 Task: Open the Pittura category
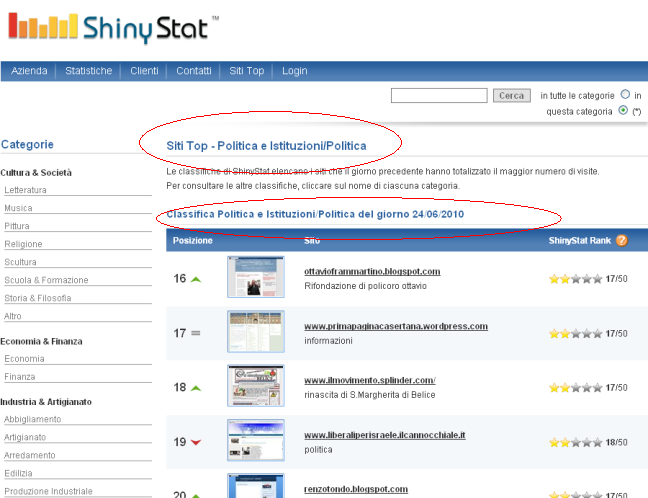coord(17,226)
